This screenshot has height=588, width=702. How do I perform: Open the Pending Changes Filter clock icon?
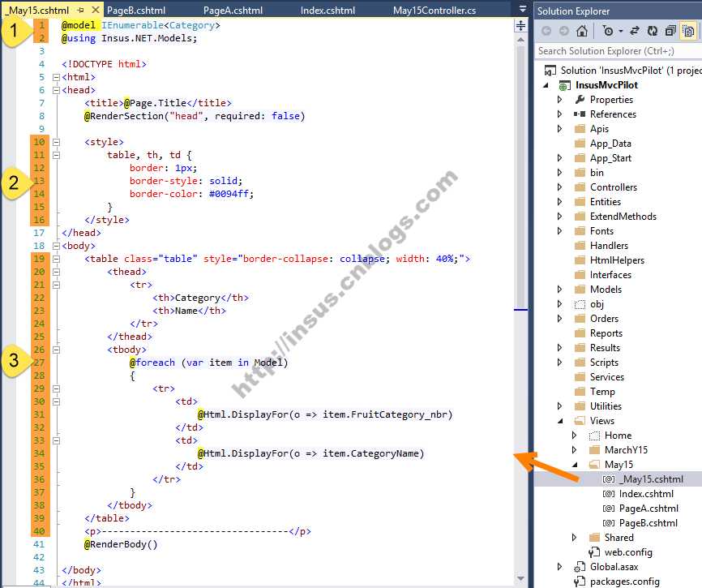(608, 31)
